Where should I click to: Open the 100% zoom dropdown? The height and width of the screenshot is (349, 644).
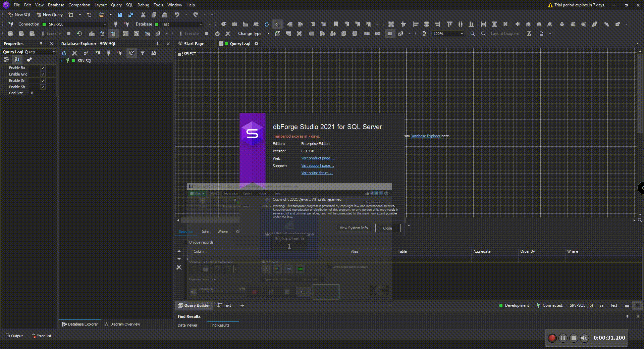(x=448, y=34)
